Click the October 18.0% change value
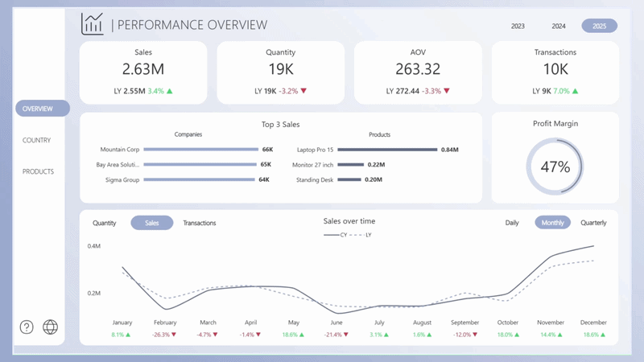644x362 pixels. pos(506,335)
